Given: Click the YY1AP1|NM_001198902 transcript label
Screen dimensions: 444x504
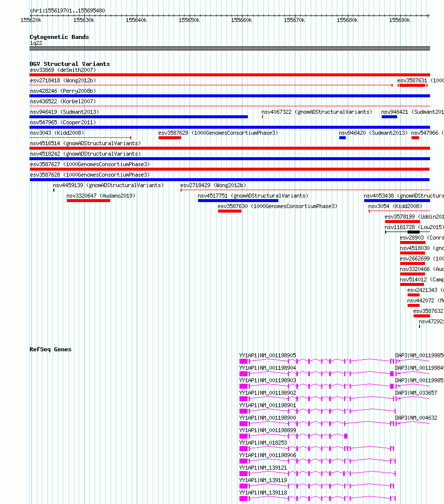Looking at the screenshot, I should [x=267, y=393].
